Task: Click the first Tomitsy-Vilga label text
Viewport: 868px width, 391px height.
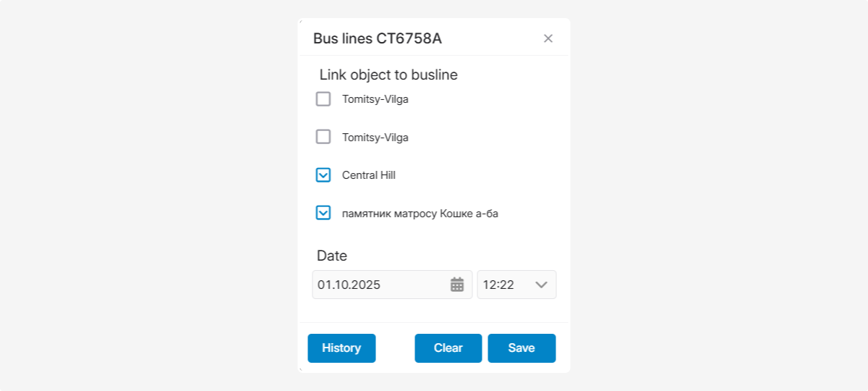Action: 375,99
